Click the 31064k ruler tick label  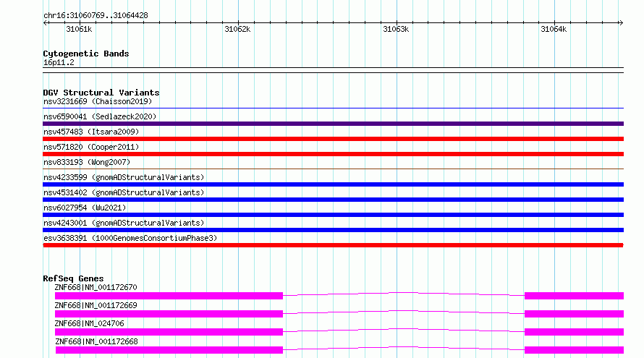[554, 29]
